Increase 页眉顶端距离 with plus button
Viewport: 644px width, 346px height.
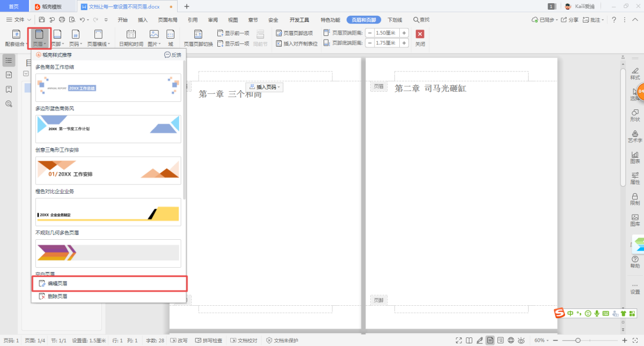coord(404,33)
